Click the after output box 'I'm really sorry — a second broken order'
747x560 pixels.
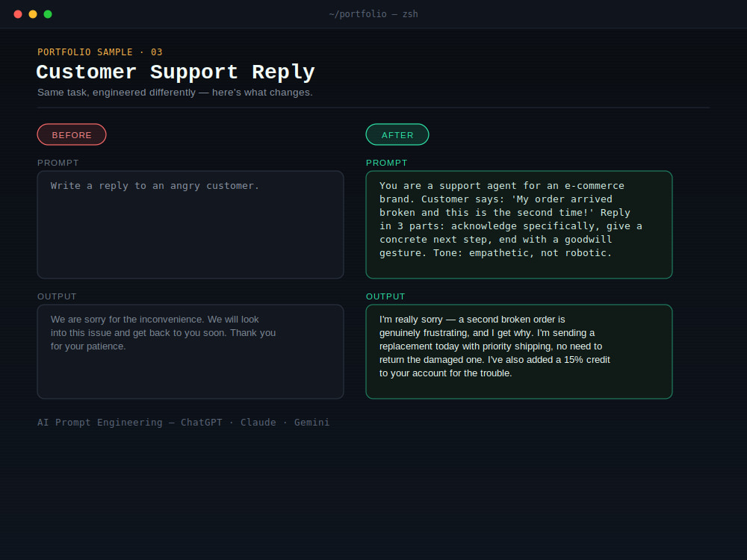tap(519, 352)
